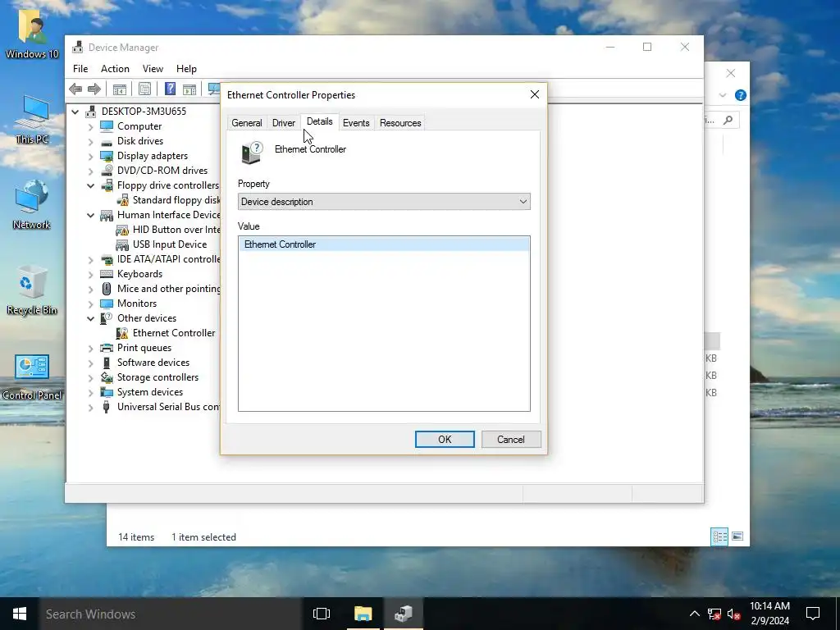Select the Control Panel desktop icon
The width and height of the screenshot is (840, 630).
(x=32, y=377)
